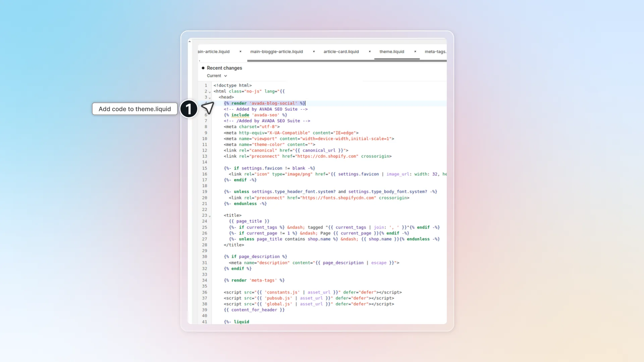Screen dimensions: 644x362
Task: Click the <!doctype html> line
Action: 232,85
